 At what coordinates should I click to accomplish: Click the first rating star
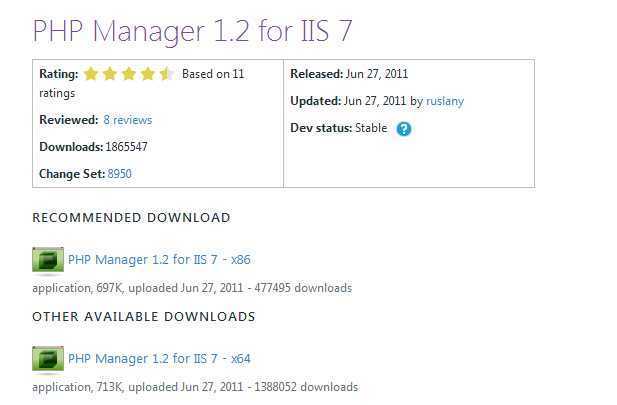91,74
